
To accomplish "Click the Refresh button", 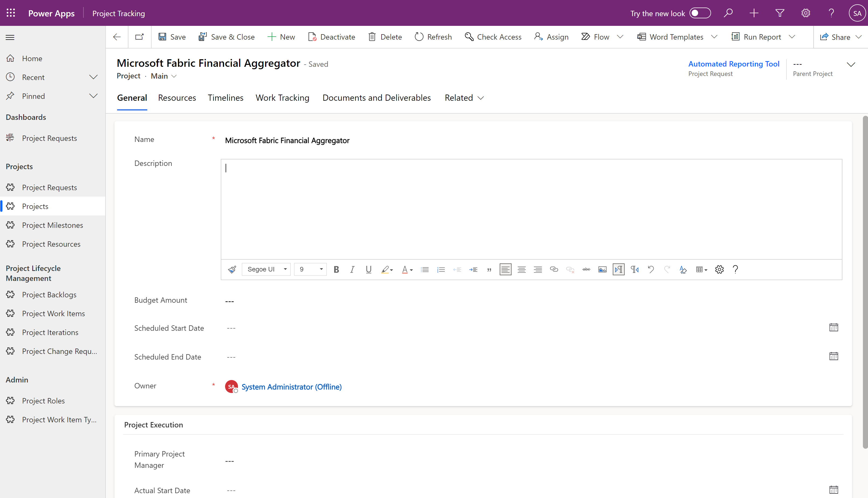I will coord(433,37).
